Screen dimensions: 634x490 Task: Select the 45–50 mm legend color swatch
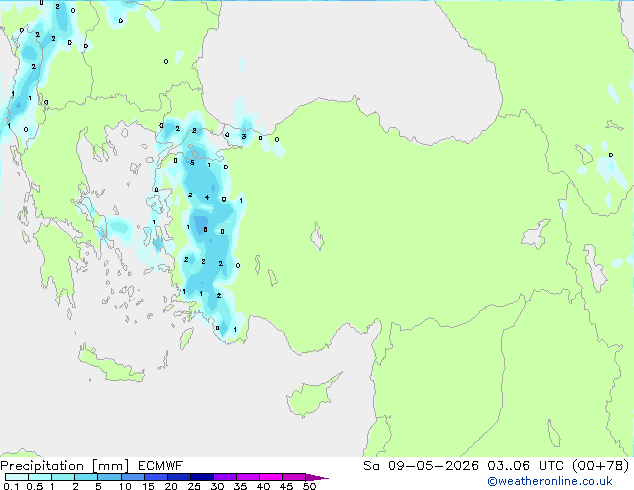(x=294, y=477)
